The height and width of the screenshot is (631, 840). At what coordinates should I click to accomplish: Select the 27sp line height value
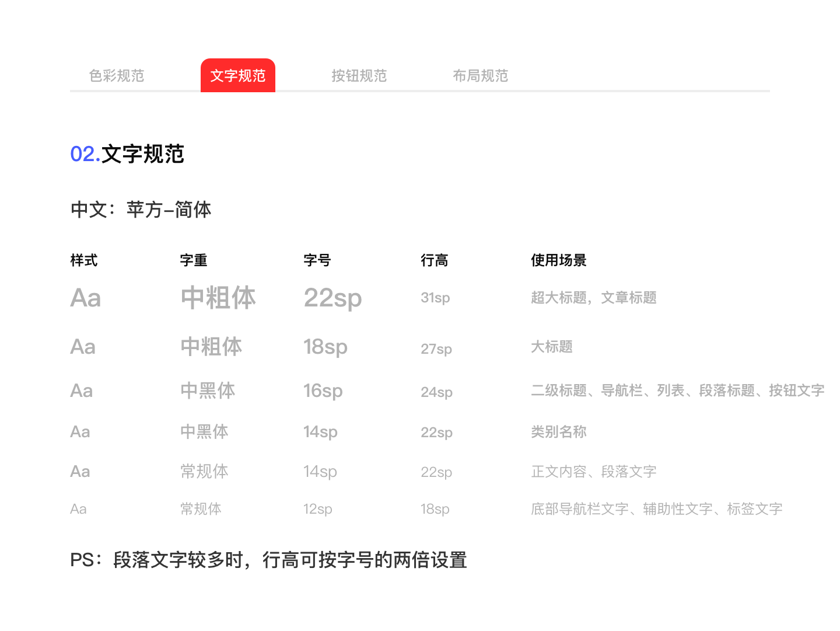(436, 349)
